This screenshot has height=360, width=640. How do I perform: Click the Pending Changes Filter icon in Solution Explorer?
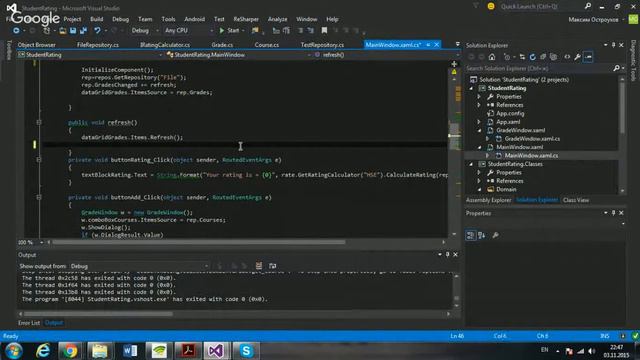(507, 57)
